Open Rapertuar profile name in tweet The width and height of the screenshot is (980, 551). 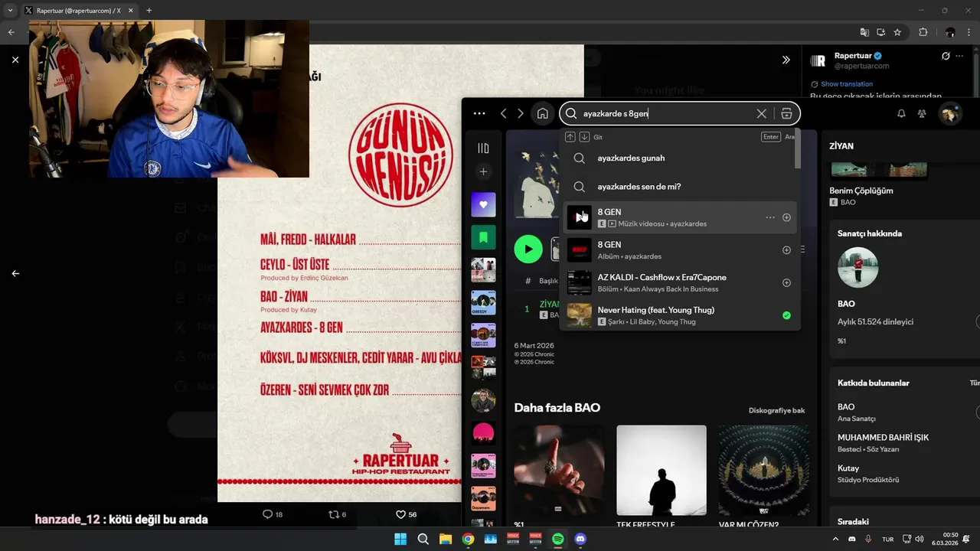(853, 56)
